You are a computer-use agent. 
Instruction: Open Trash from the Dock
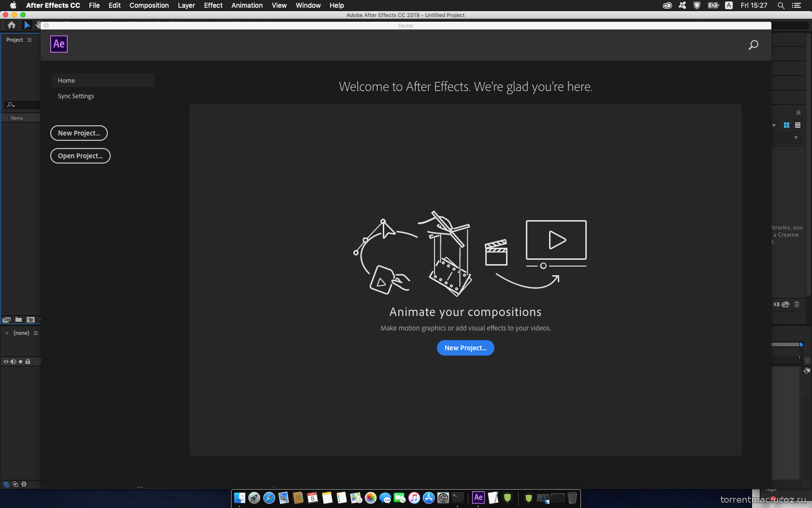click(x=572, y=497)
